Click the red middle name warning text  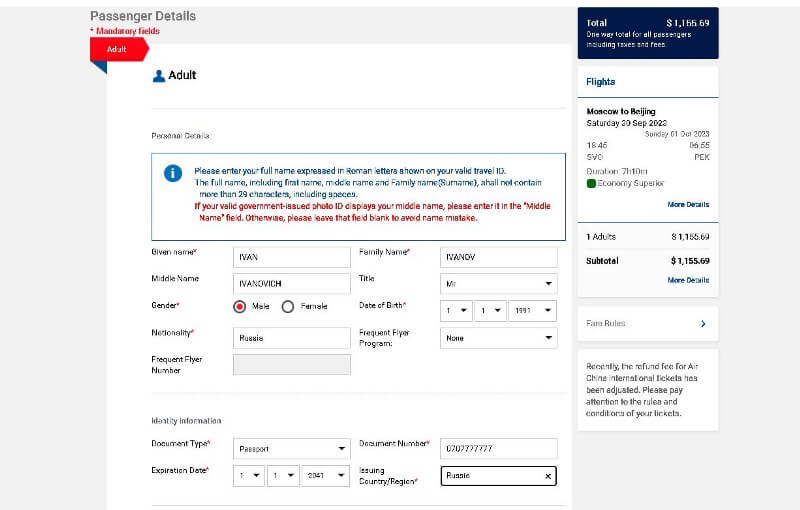372,212
